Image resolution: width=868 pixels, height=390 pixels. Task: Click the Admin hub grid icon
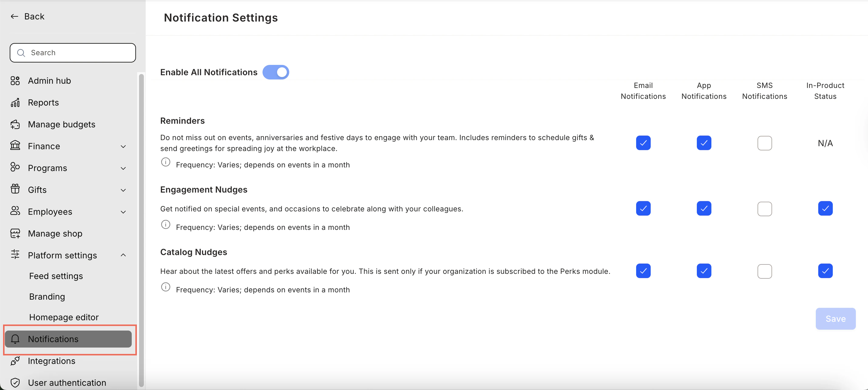pos(15,81)
